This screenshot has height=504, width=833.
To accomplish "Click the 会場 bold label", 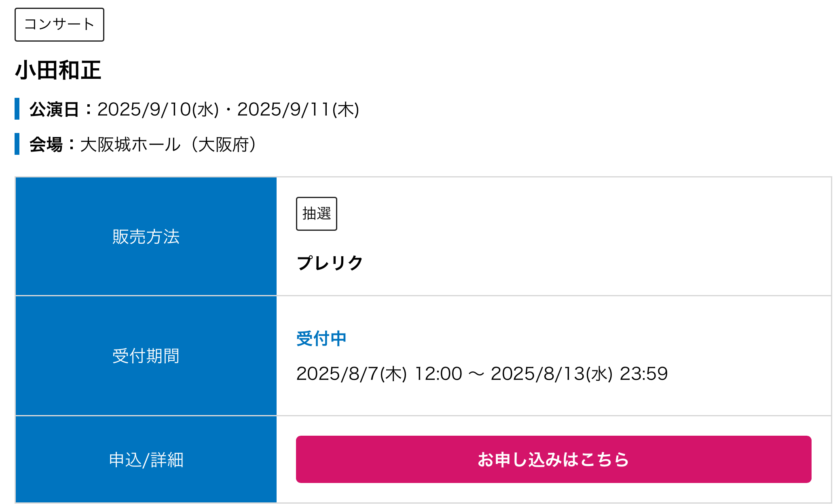I will click(x=46, y=145).
